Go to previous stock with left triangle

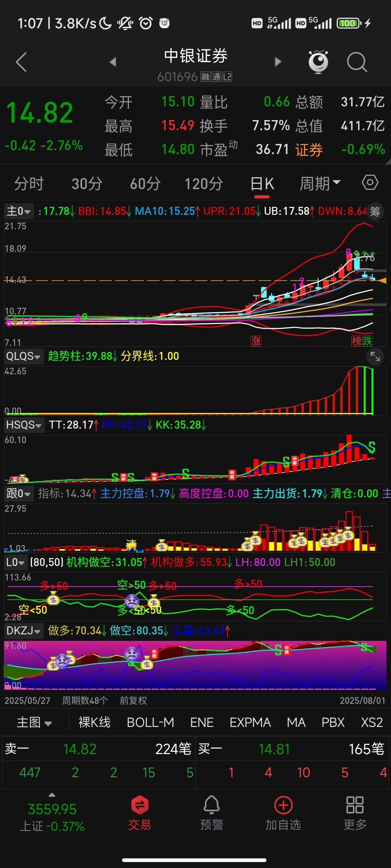point(113,62)
